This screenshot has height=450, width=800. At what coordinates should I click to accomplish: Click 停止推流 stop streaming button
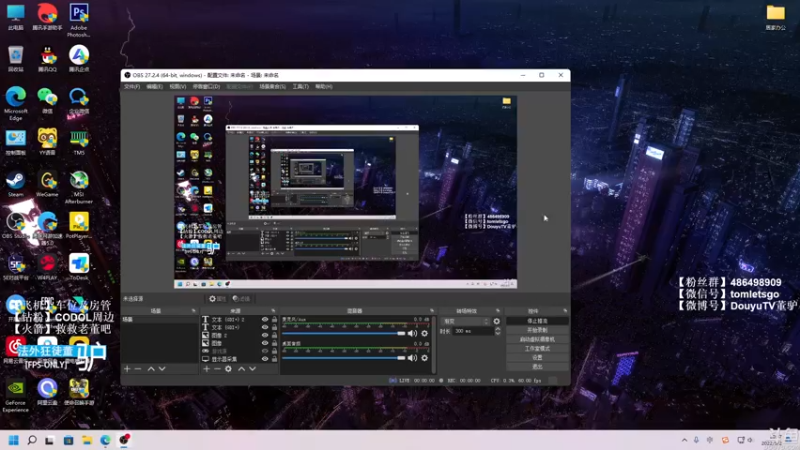(x=537, y=321)
